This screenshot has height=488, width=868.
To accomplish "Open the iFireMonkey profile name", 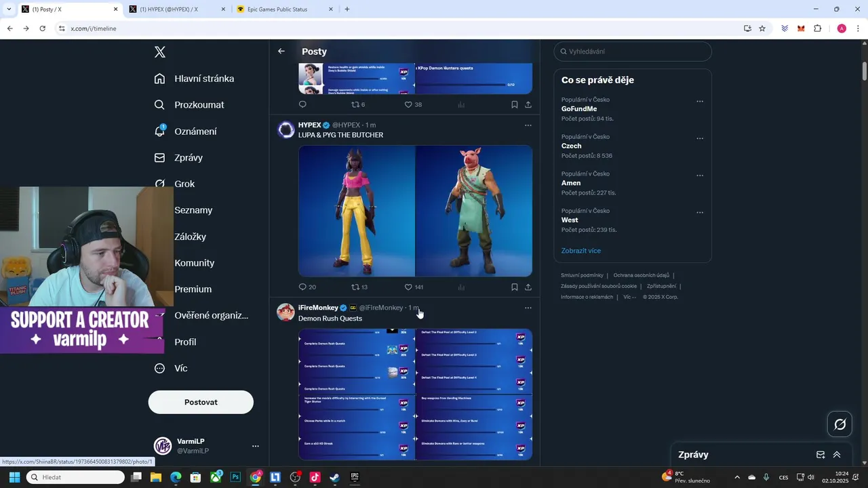I will [x=318, y=308].
